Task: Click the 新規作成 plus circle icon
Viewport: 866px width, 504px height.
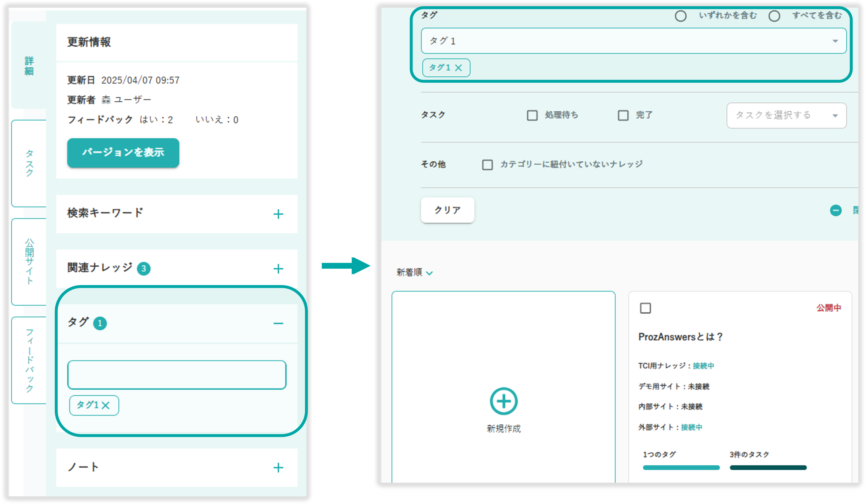Action: 504,401
